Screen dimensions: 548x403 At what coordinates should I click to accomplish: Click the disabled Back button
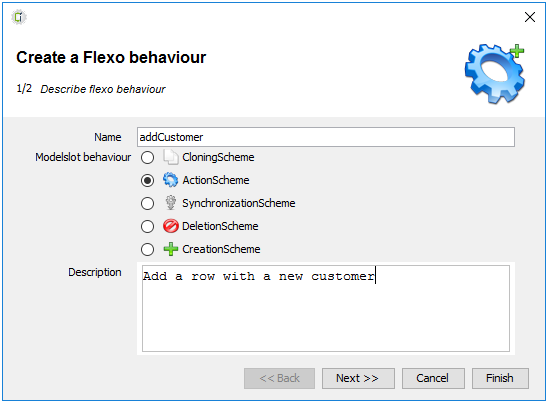tap(279, 378)
